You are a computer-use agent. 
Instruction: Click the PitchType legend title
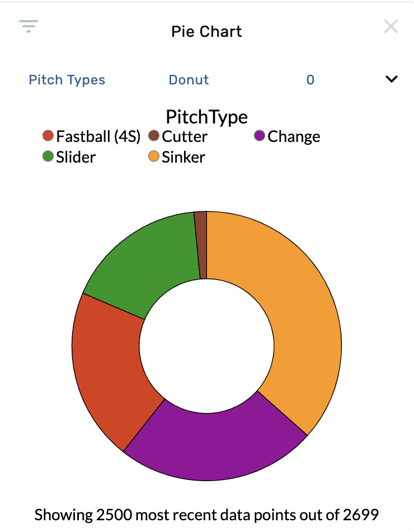point(206,117)
